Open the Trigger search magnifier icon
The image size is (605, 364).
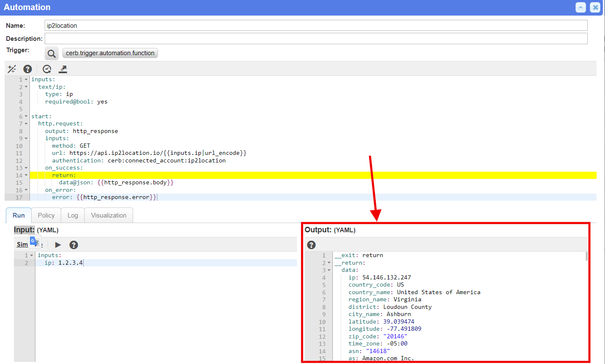point(51,53)
